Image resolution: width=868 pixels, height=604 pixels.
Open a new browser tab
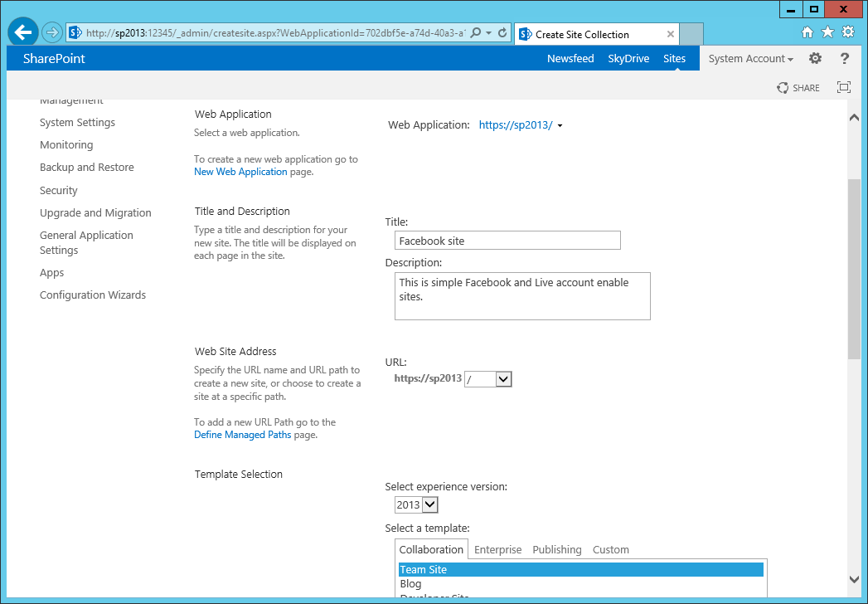coord(691,34)
